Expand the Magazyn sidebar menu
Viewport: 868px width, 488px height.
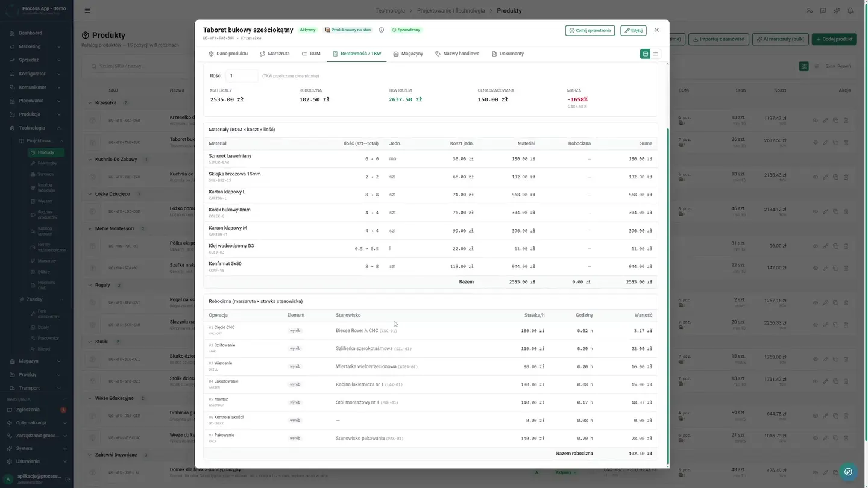[x=36, y=361]
